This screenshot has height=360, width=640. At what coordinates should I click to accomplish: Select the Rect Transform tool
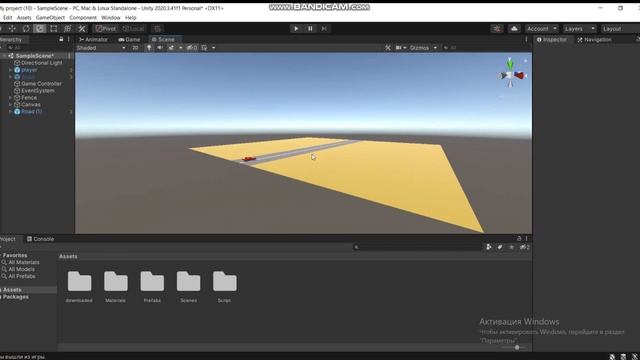pos(53,29)
